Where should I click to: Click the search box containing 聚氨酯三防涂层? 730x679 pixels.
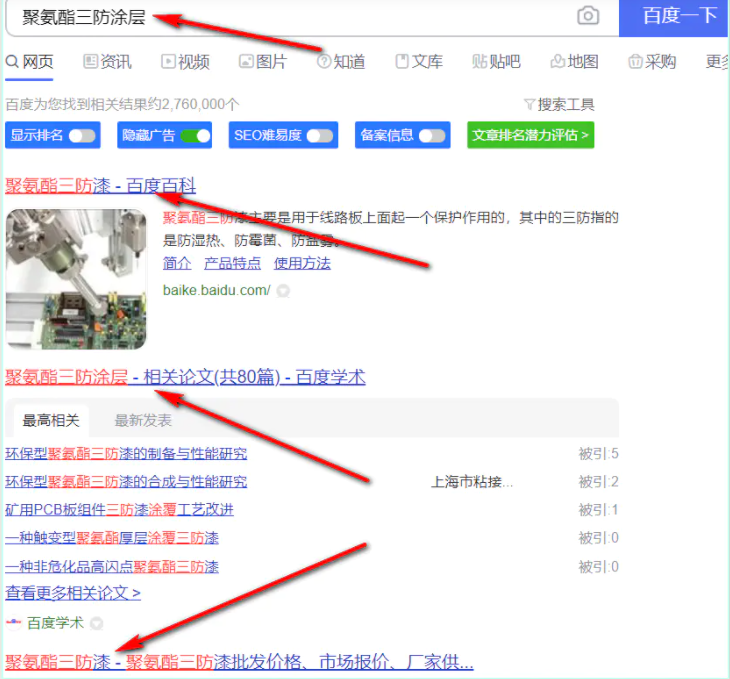point(312,18)
